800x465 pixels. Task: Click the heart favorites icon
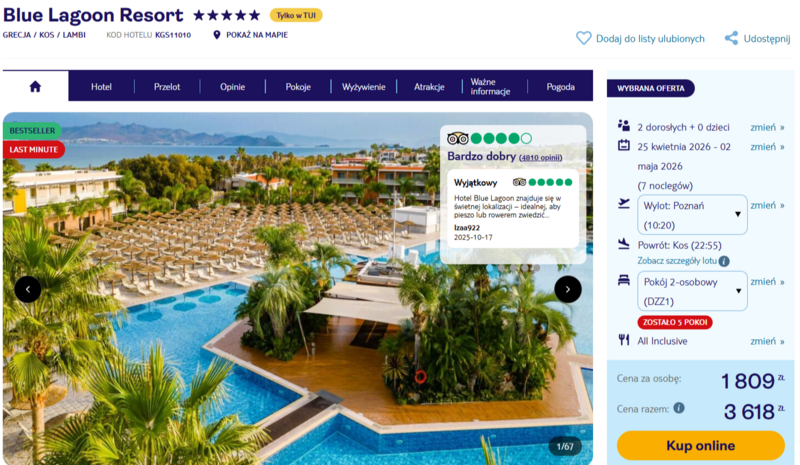583,38
